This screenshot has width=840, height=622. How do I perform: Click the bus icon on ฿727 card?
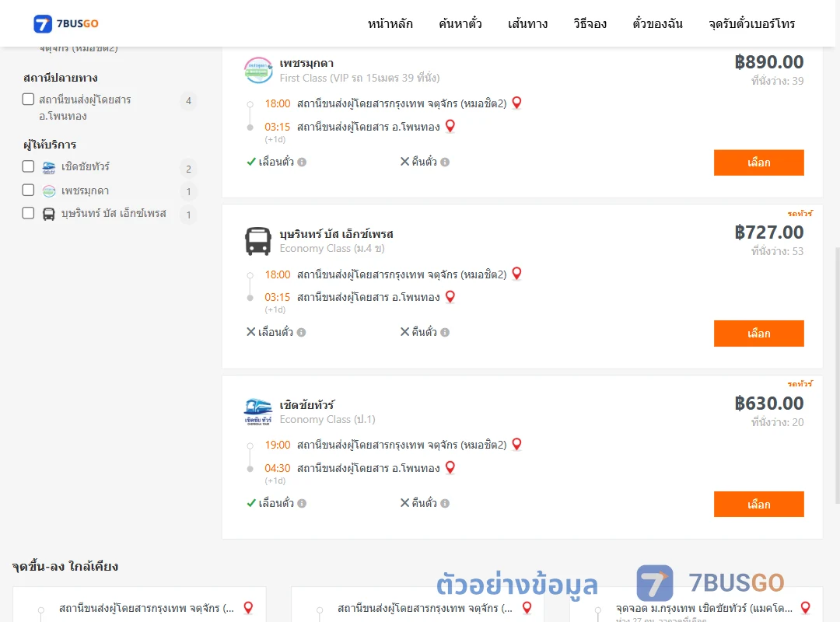[x=258, y=241]
